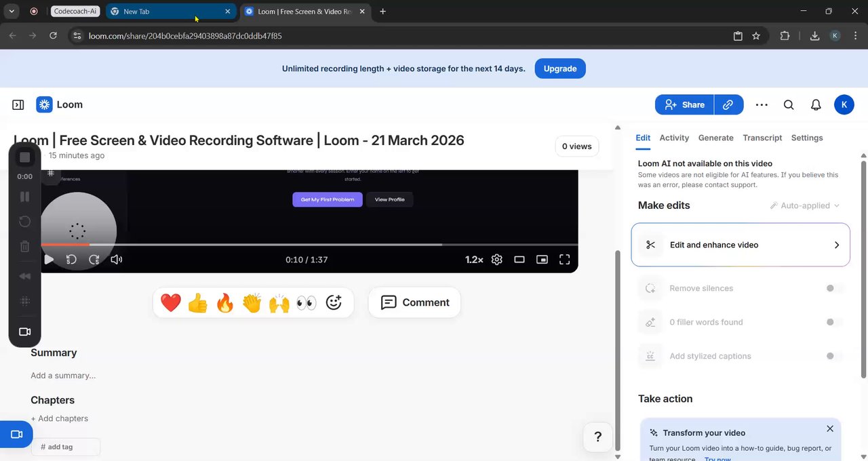Bookmark this page with star icon
This screenshot has height=461, width=868.
coord(756,36)
